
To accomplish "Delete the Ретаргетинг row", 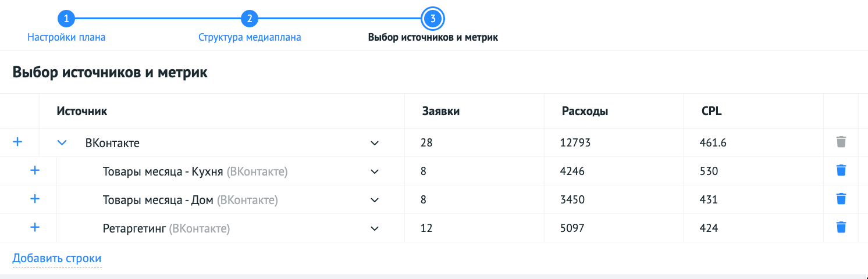I will (841, 228).
